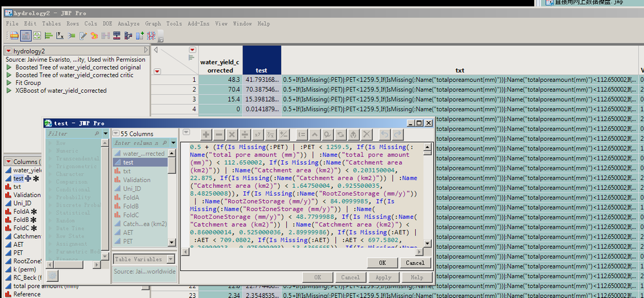Click the Fit Y by X toolbar icon
The width and height of the screenshot is (644, 298).
coord(61,35)
